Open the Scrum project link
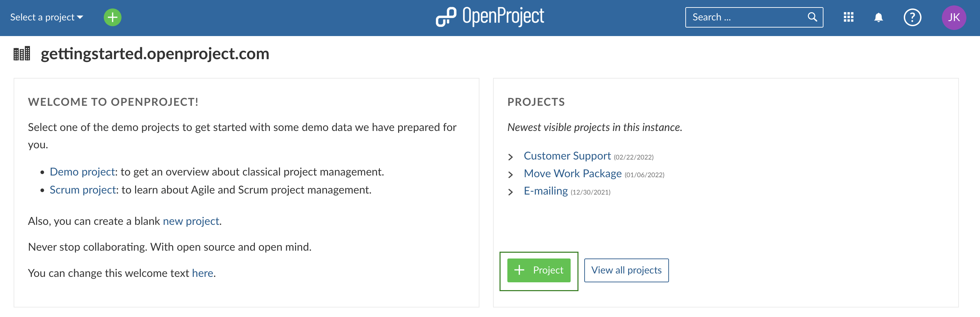The width and height of the screenshot is (980, 317). coord(83,190)
